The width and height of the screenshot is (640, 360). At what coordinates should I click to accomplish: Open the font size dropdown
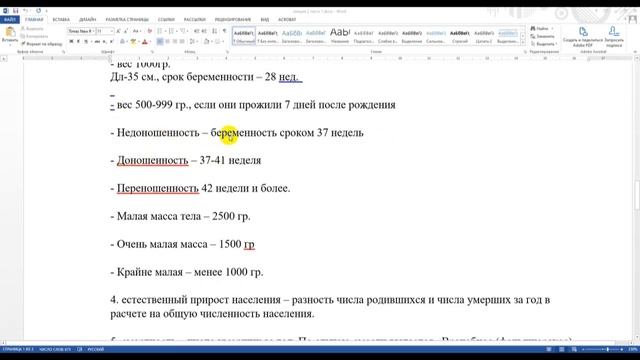[111, 31]
